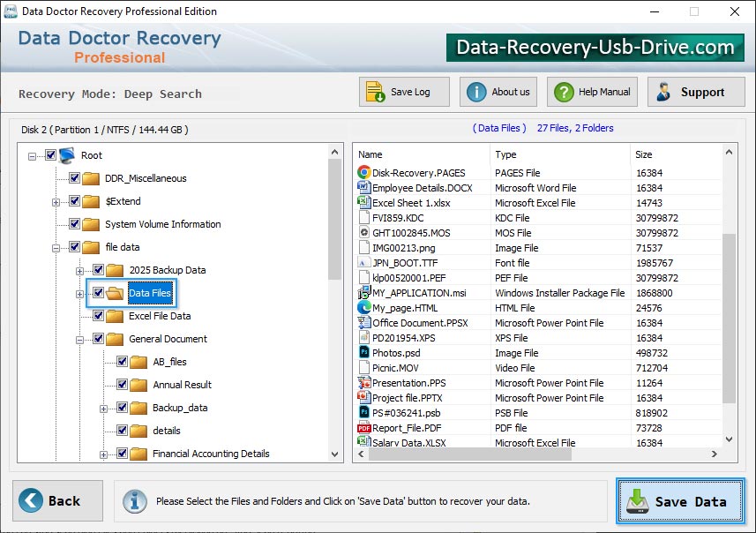The image size is (756, 533).
Task: Select the FVI859.KDC file row
Action: 539,218
